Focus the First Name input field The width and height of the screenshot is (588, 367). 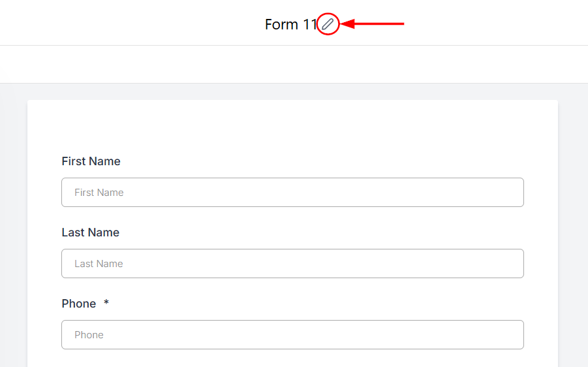point(292,193)
